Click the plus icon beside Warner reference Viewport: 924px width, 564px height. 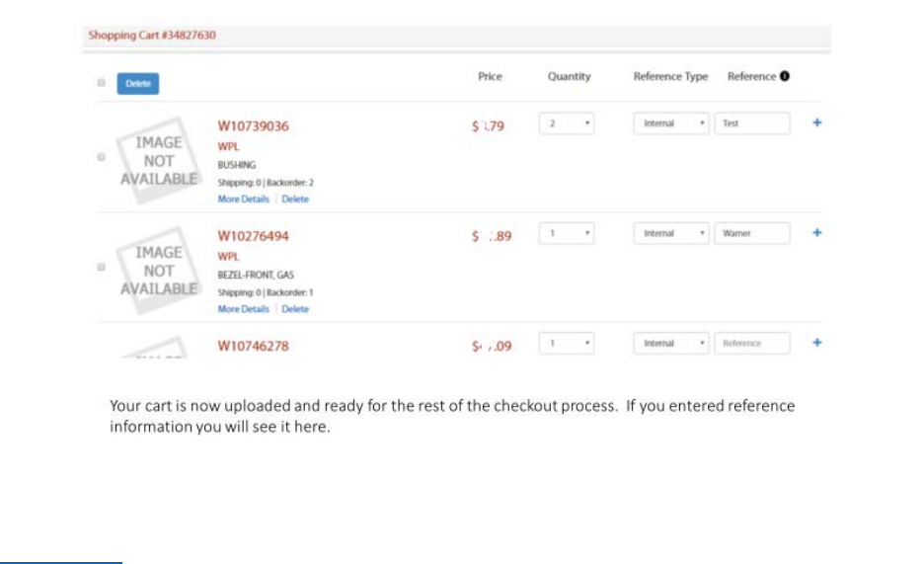click(x=816, y=233)
